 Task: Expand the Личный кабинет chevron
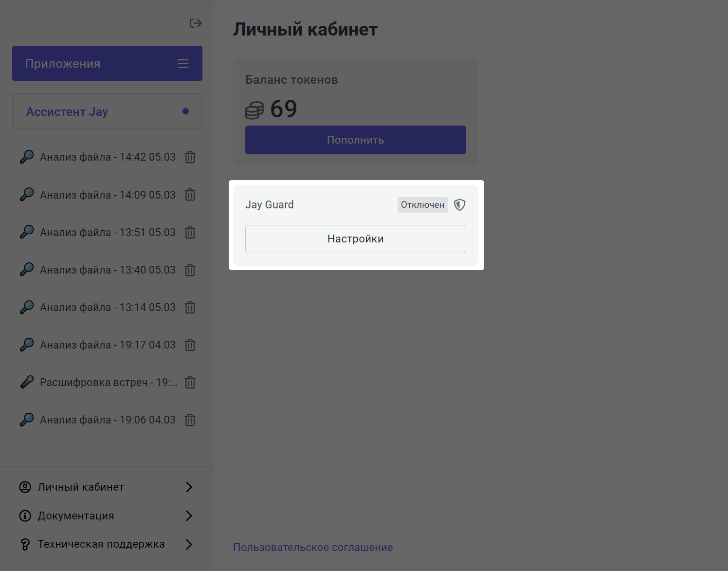coord(189,487)
